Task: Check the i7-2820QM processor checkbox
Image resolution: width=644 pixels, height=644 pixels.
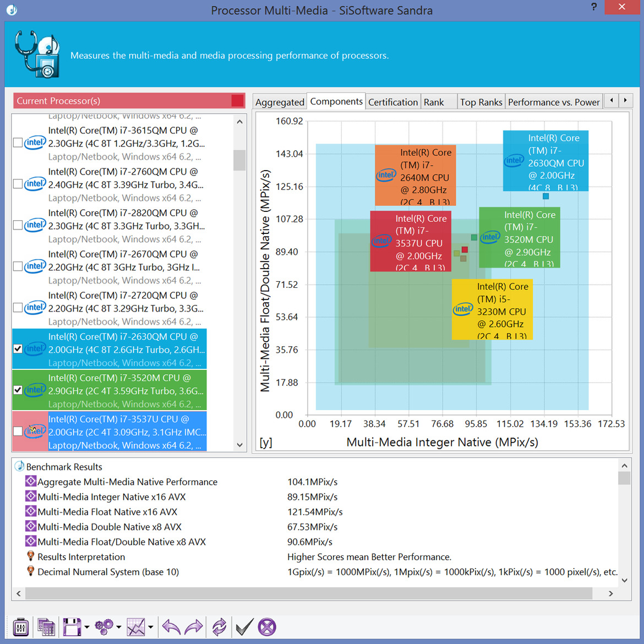Action: (18, 225)
